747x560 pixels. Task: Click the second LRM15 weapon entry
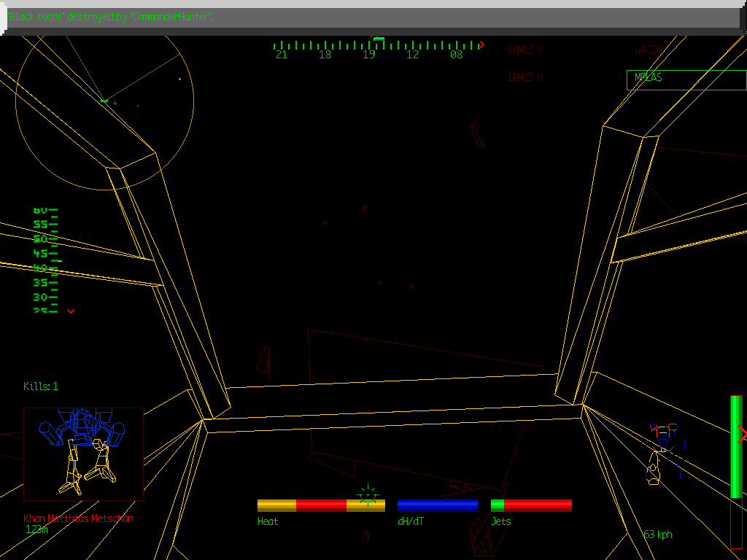click(525, 77)
